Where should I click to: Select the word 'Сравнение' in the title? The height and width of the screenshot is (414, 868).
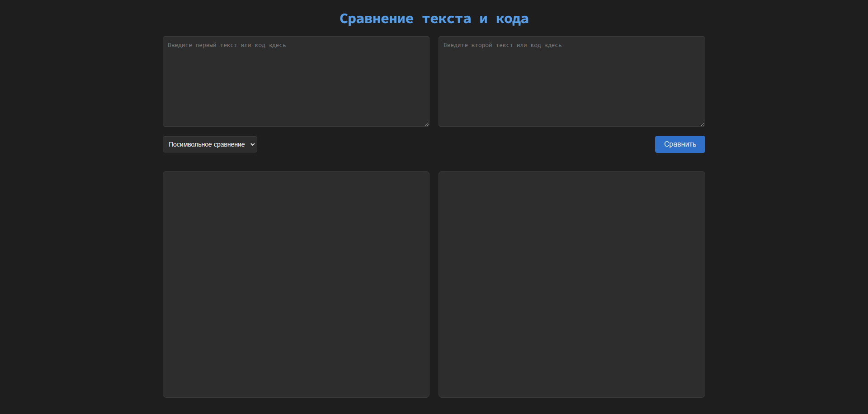(x=376, y=19)
